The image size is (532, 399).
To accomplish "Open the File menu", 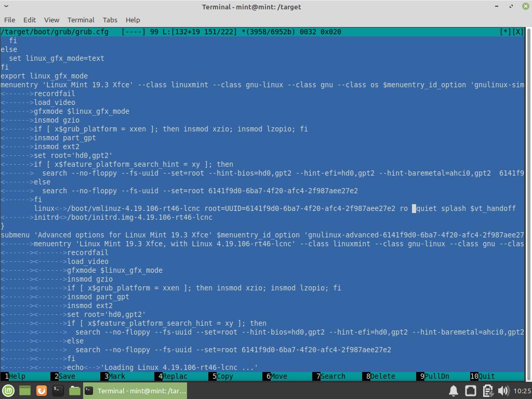I will (9, 20).
